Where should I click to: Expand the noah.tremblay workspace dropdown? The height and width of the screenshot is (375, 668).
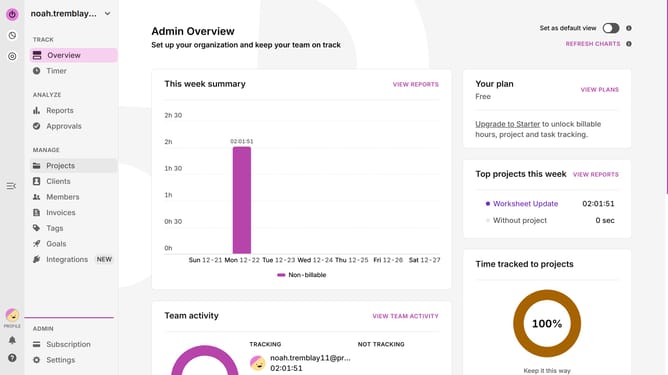click(x=107, y=14)
